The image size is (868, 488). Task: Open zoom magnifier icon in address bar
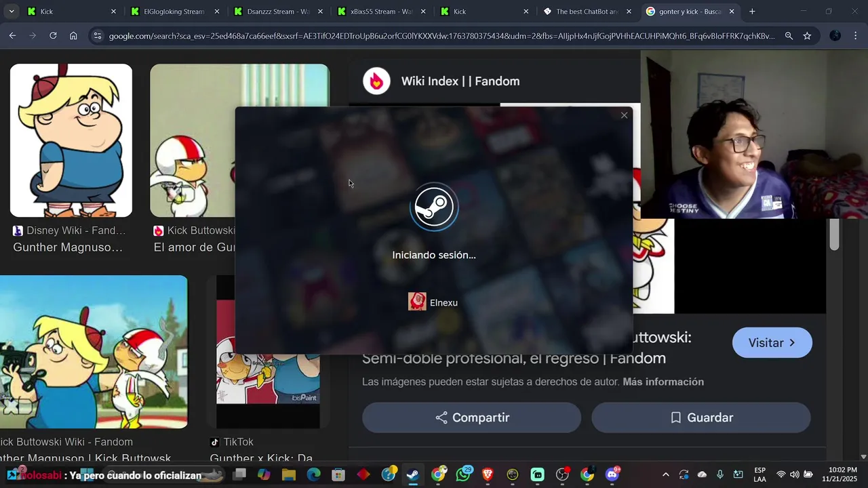[789, 36]
